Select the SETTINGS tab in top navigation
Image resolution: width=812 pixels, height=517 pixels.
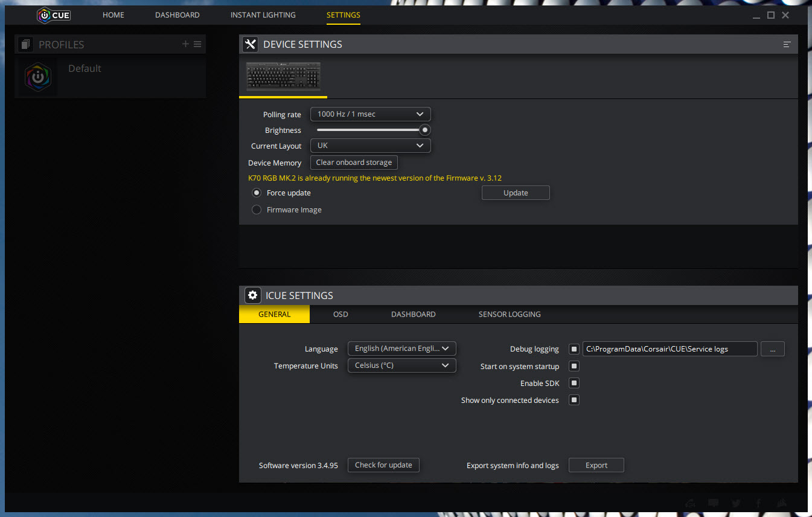point(344,15)
